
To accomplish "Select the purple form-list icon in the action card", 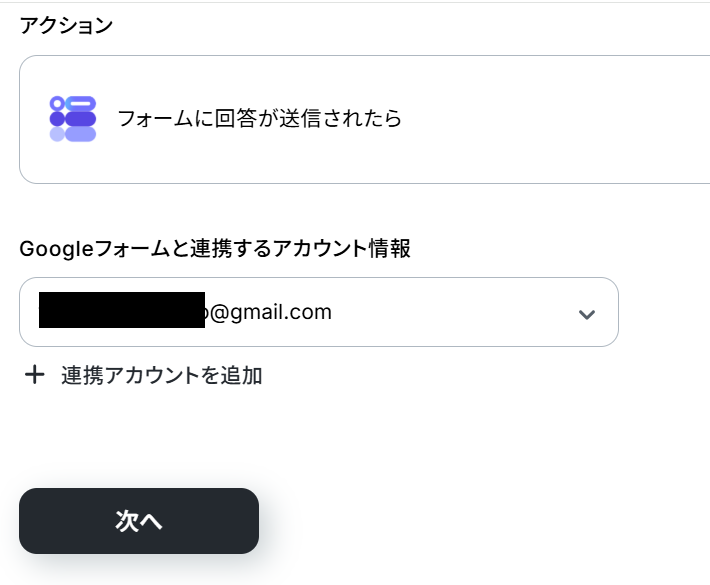I will [72, 119].
